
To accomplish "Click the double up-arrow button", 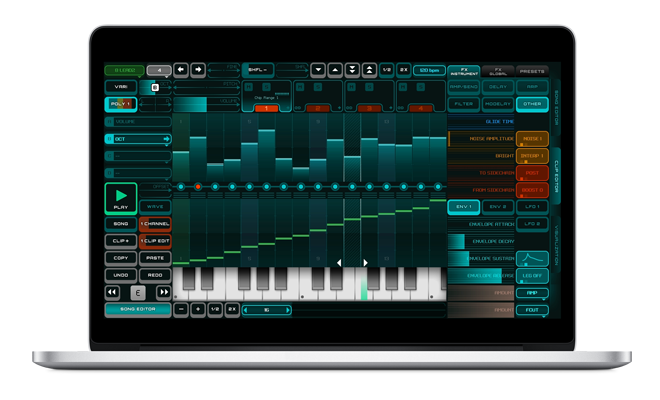I will tap(369, 70).
